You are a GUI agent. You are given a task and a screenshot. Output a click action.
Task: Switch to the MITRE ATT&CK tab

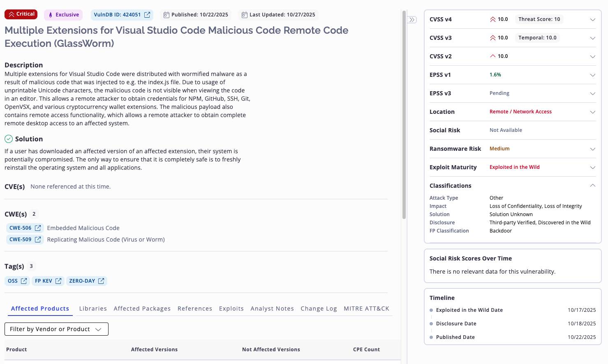click(366, 309)
